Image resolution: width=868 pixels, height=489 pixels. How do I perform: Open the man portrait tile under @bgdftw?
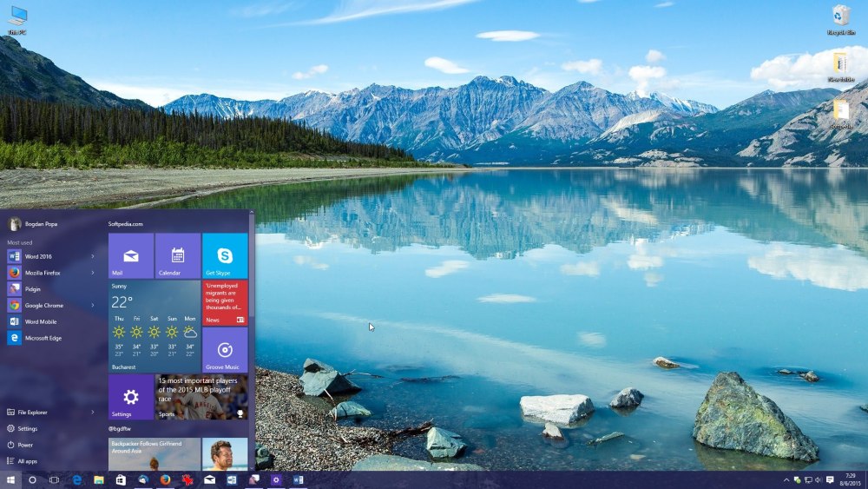click(x=225, y=454)
